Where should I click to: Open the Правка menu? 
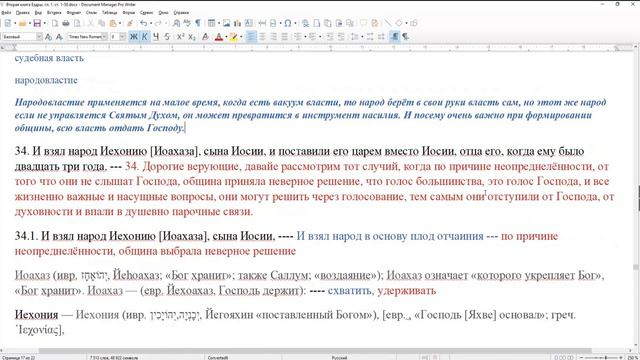[x=22, y=13]
